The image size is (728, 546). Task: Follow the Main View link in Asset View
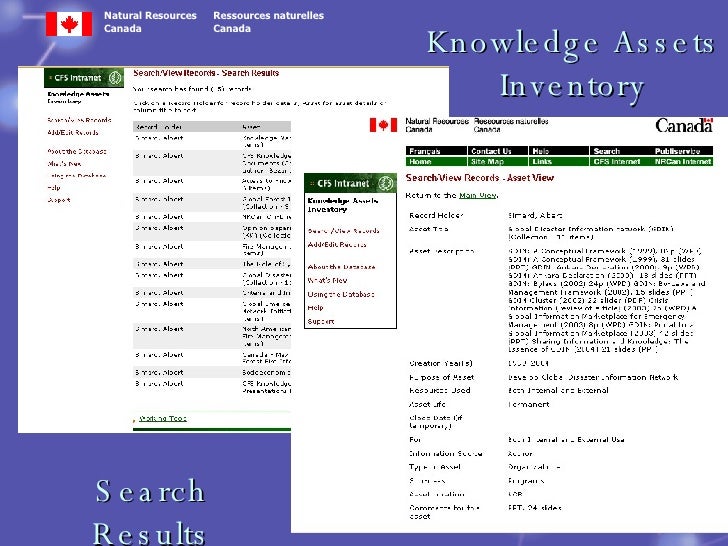coord(477,195)
